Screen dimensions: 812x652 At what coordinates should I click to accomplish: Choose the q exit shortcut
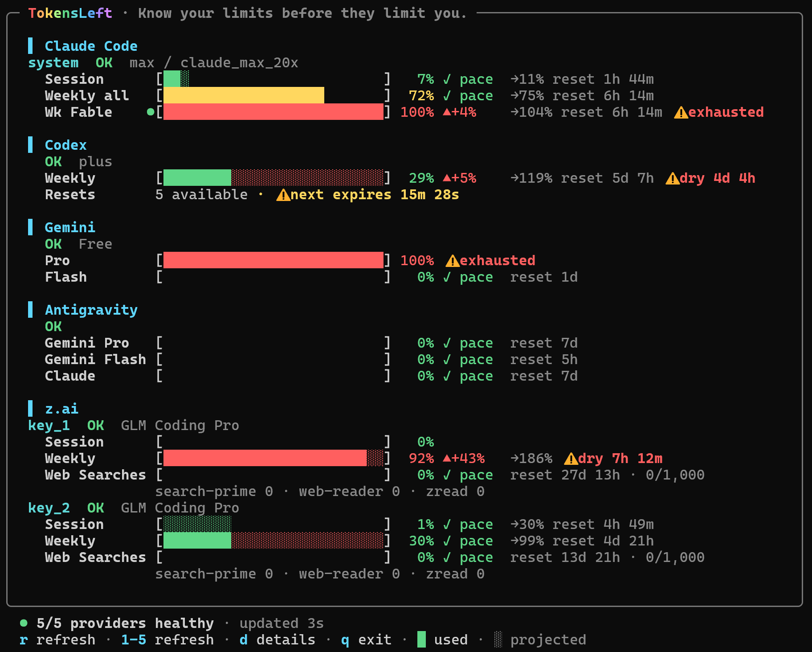tap(367, 640)
